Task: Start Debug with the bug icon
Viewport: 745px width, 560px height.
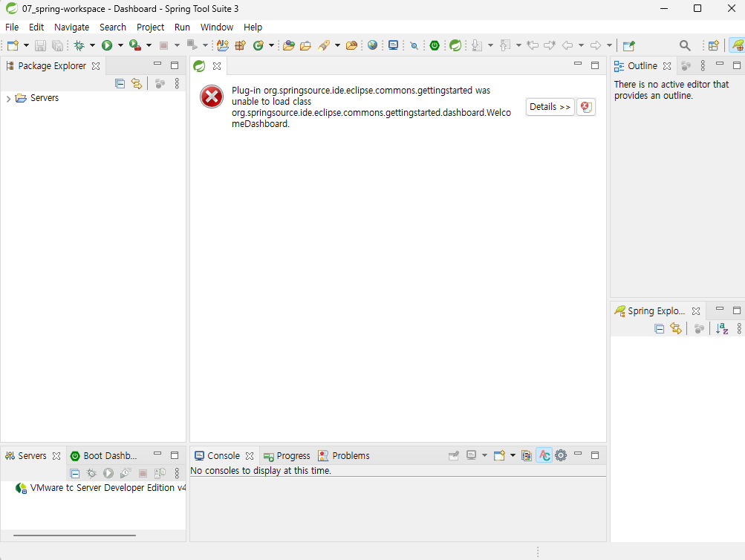Action: coord(79,45)
